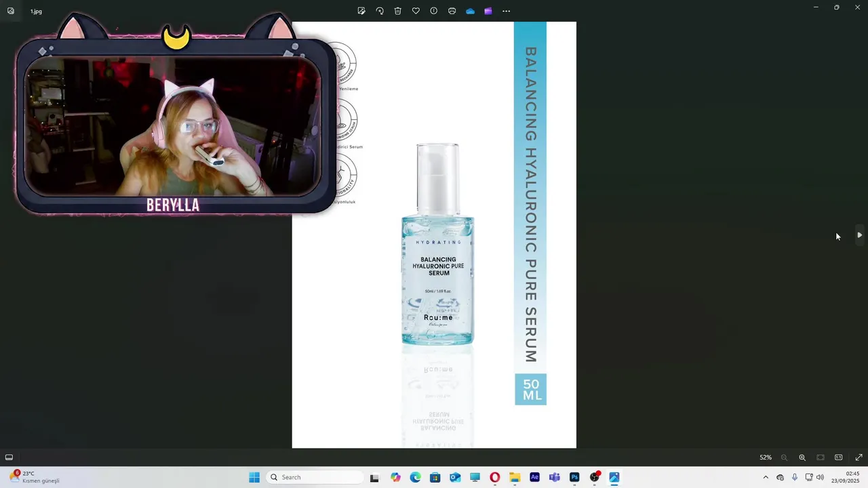Open File Explorer from the taskbar
Image resolution: width=868 pixels, height=488 pixels.
pyautogui.click(x=515, y=477)
